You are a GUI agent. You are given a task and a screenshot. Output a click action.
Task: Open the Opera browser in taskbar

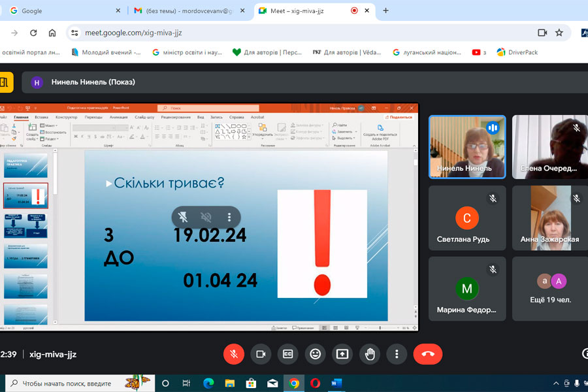coord(316,384)
